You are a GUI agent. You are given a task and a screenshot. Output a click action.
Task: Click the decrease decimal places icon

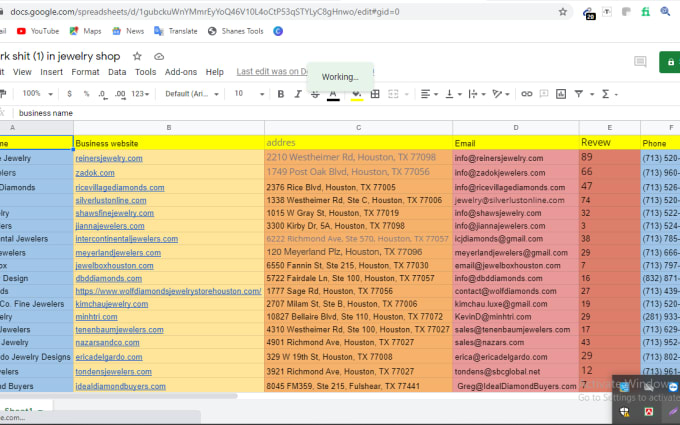point(103,94)
